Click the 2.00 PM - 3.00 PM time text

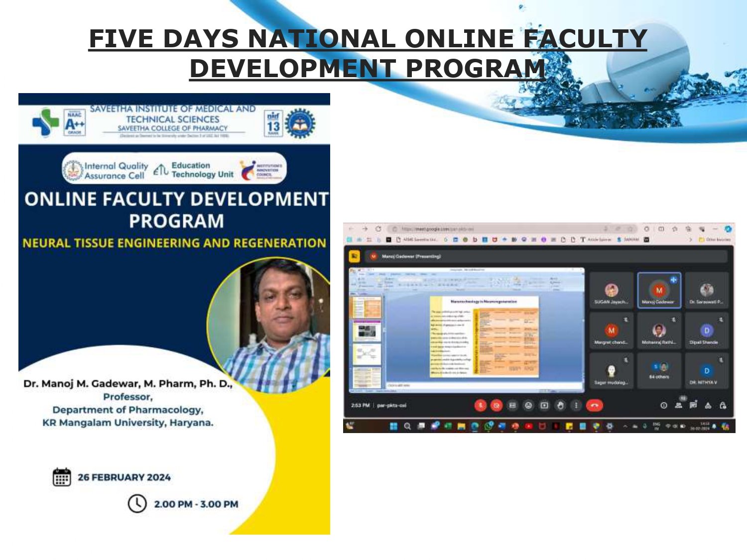point(196,504)
